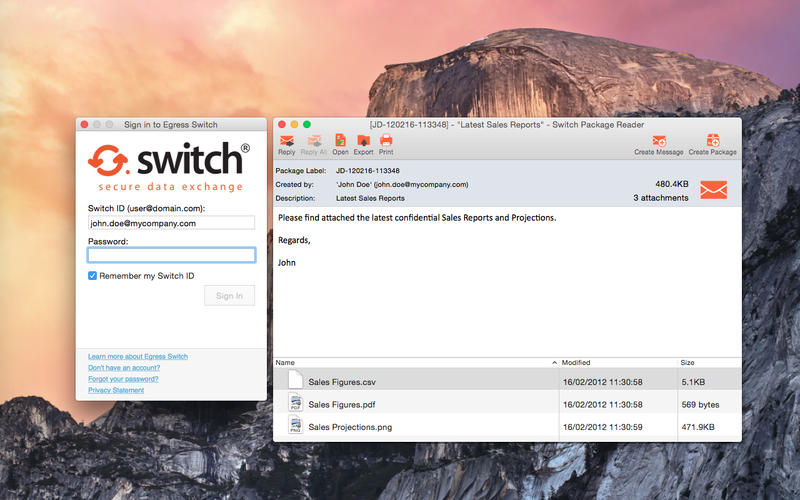Open Learn more about Egress Switch link
This screenshot has width=800, height=500.
tap(138, 356)
